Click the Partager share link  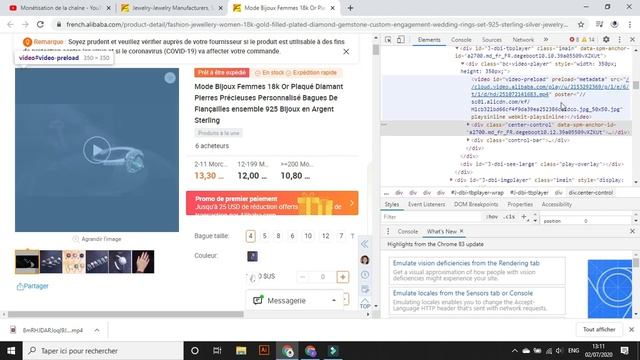[x=32, y=286]
